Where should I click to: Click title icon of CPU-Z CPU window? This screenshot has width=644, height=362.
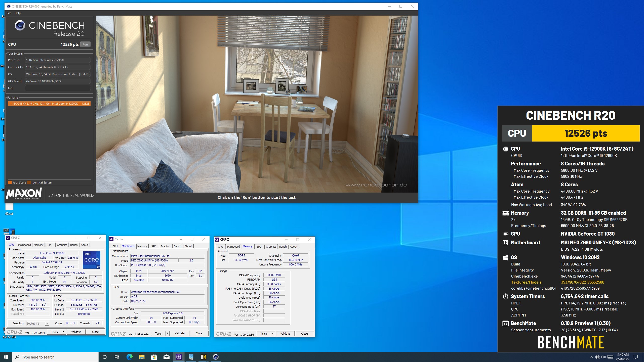(x=8, y=238)
